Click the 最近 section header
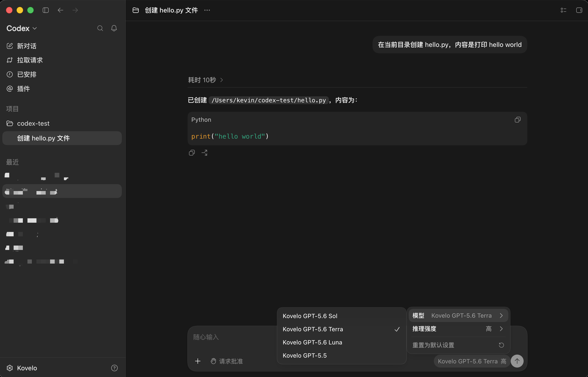This screenshot has height=377, width=588. (x=12, y=162)
